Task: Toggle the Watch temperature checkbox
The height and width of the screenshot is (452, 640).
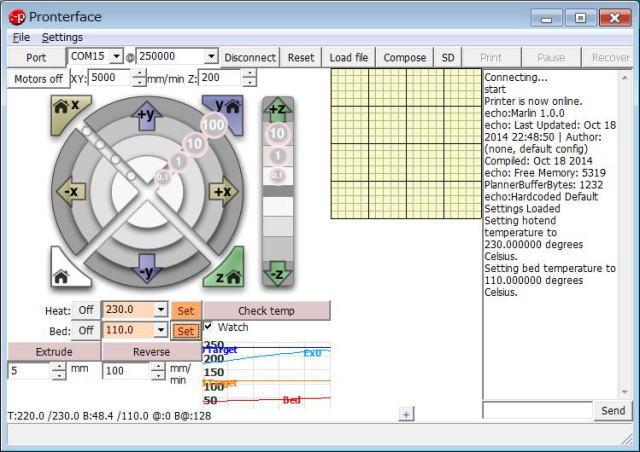Action: [208, 326]
